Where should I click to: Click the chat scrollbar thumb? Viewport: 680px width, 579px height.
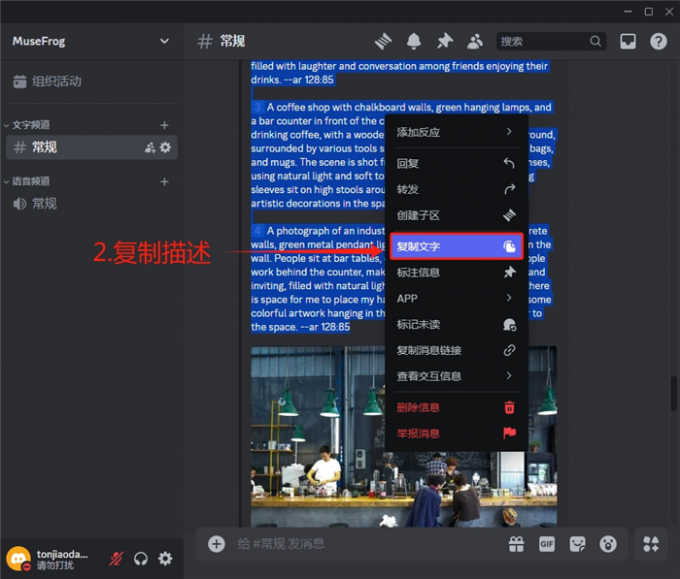coord(673,393)
